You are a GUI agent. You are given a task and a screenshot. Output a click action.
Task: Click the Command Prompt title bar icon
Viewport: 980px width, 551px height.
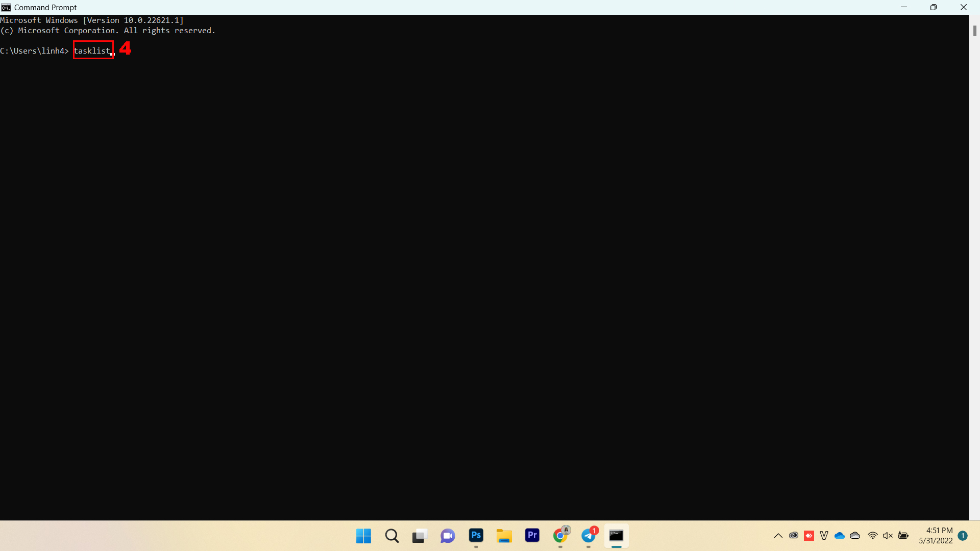(6, 7)
